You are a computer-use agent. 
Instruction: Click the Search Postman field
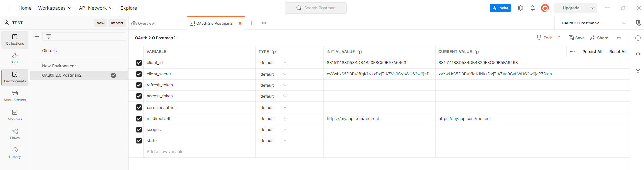(x=316, y=8)
